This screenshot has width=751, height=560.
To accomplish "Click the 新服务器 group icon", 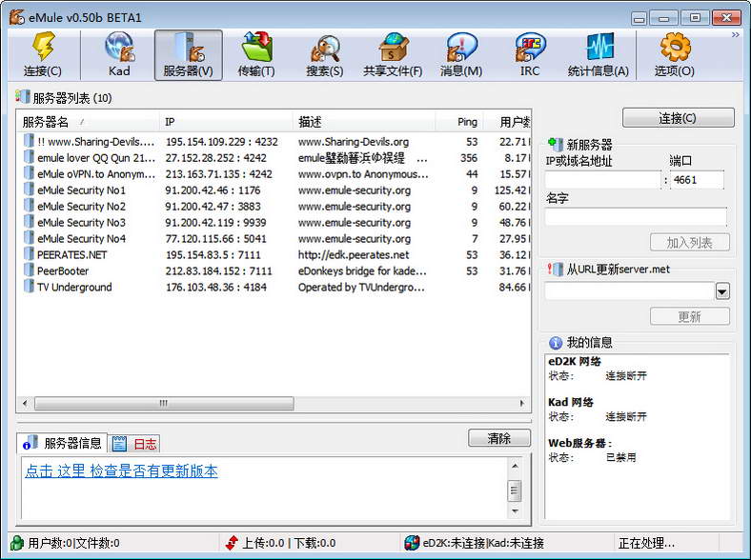I will point(556,144).
